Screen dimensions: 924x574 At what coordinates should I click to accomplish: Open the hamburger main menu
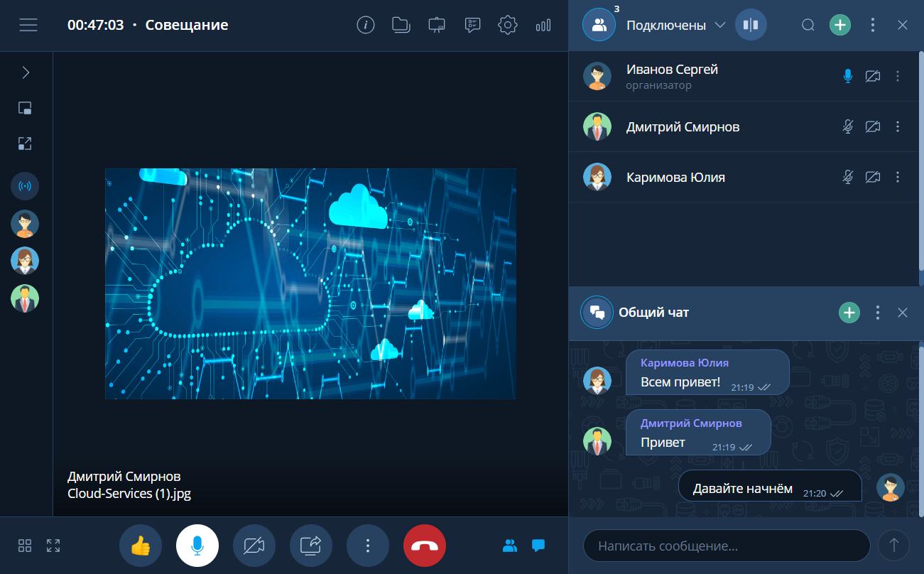tap(28, 26)
